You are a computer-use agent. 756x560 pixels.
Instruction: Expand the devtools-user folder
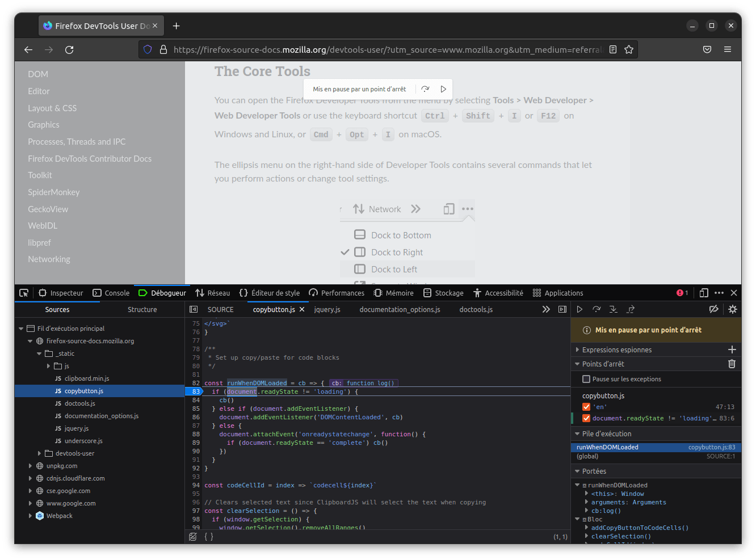pos(39,453)
